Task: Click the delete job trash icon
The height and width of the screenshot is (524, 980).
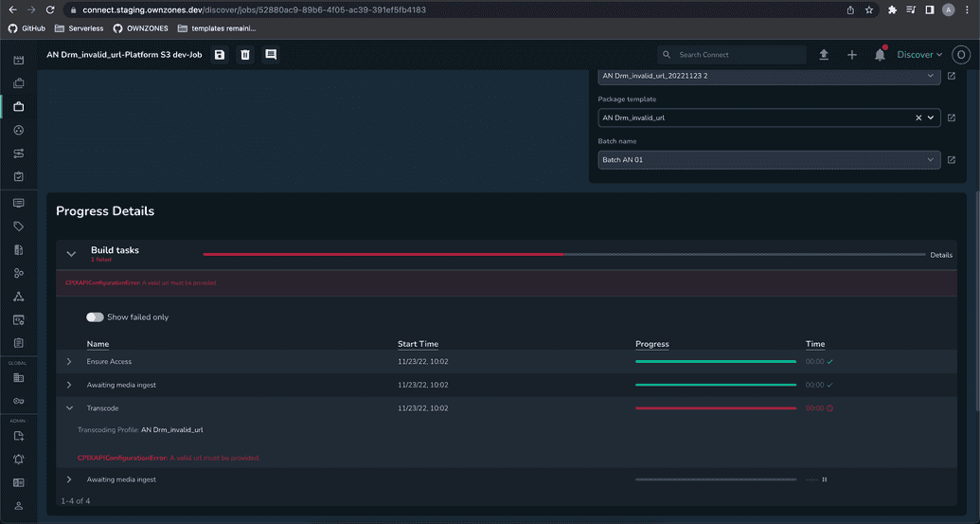Action: pos(245,55)
